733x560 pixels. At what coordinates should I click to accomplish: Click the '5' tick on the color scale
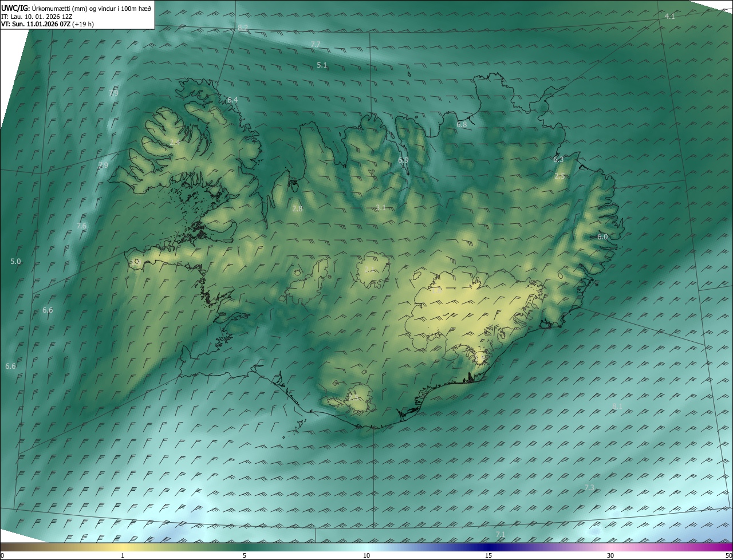[x=245, y=555]
